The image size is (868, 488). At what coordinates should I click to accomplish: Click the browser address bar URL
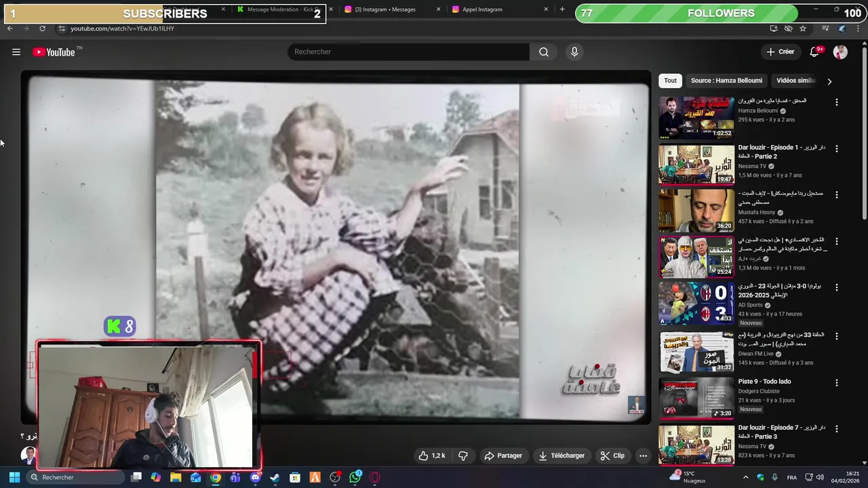pyautogui.click(x=123, y=28)
